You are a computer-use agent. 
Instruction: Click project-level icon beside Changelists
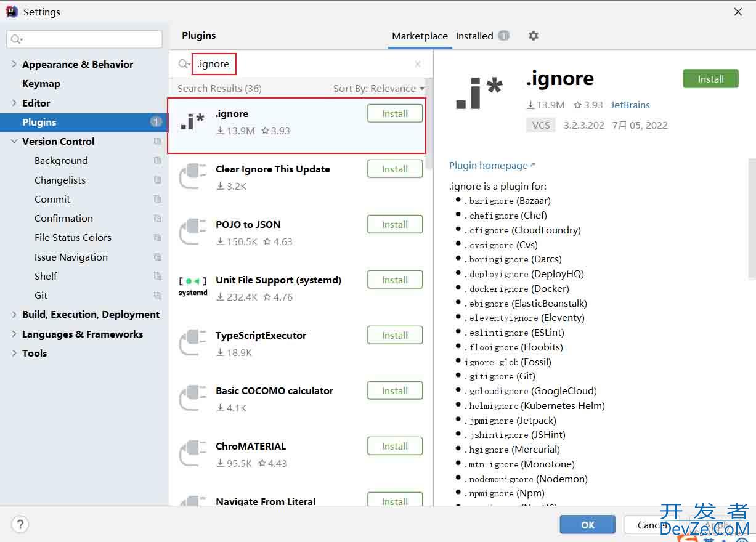(x=157, y=180)
